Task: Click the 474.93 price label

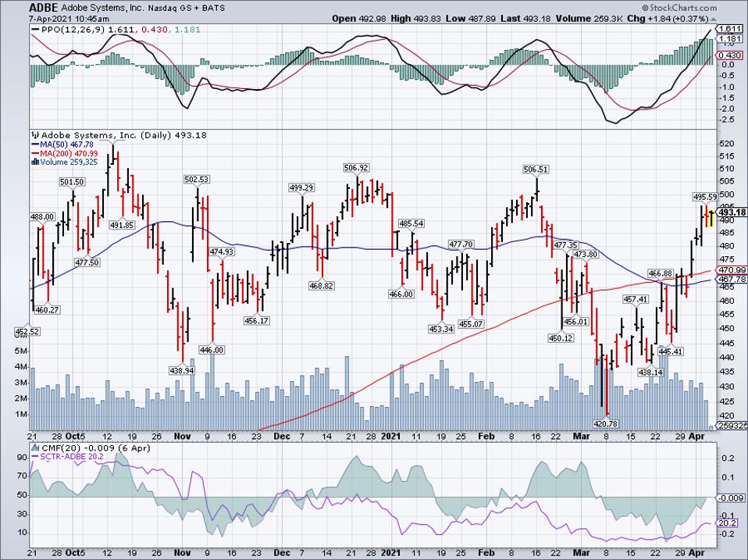Action: (x=222, y=251)
